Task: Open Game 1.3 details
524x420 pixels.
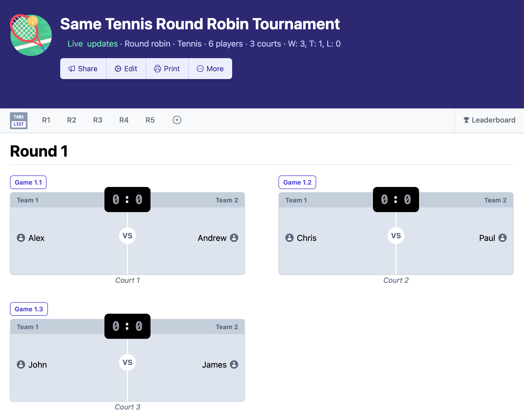Action: [x=29, y=309]
